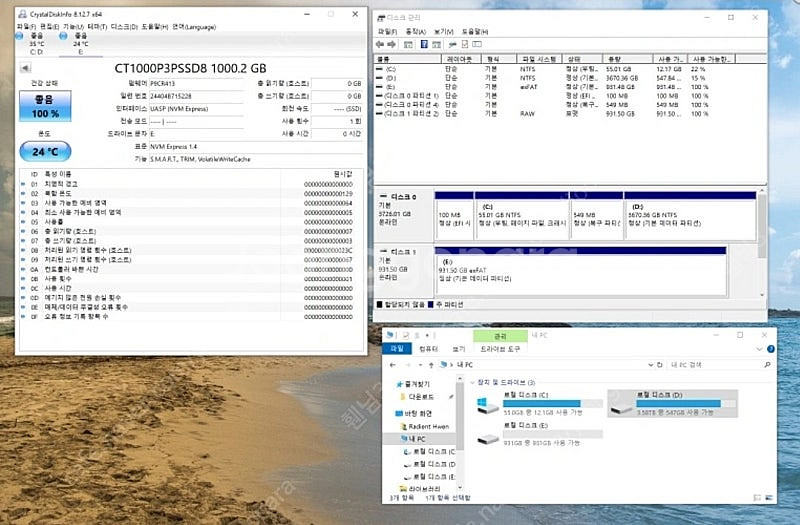Sort by the 파일 시스템 column header
800x525 pixels.
coord(539,59)
